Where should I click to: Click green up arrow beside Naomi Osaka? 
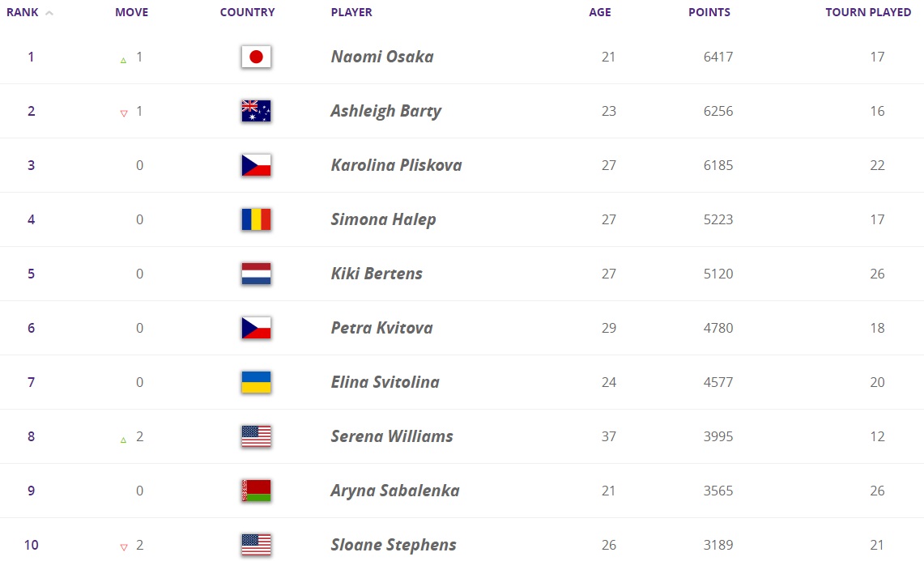click(123, 60)
